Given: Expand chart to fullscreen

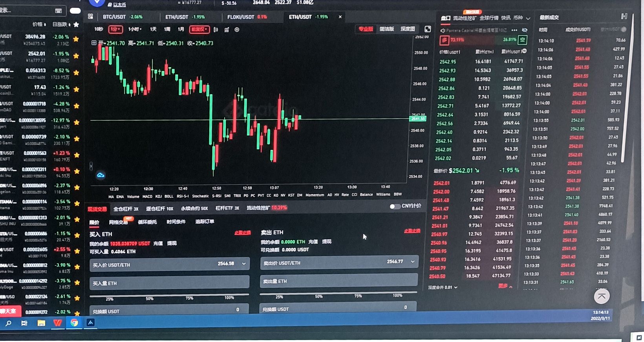Looking at the screenshot, I should 428,29.
